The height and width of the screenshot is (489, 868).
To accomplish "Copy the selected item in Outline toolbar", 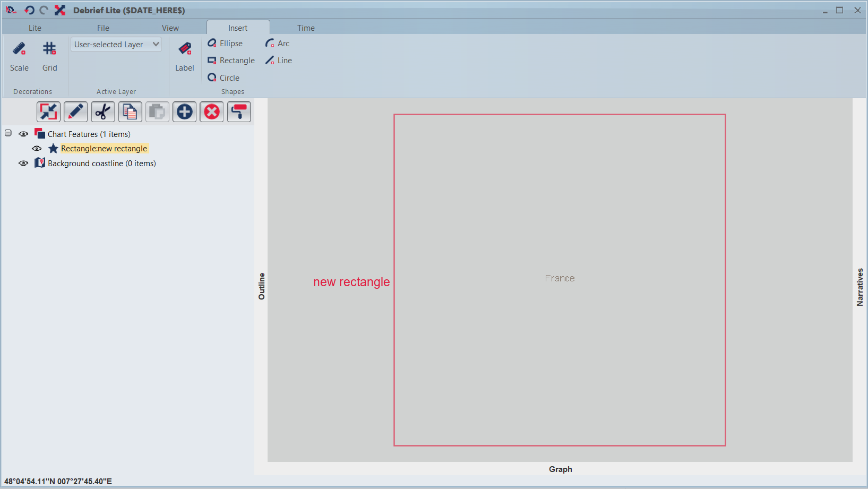I will (x=130, y=112).
